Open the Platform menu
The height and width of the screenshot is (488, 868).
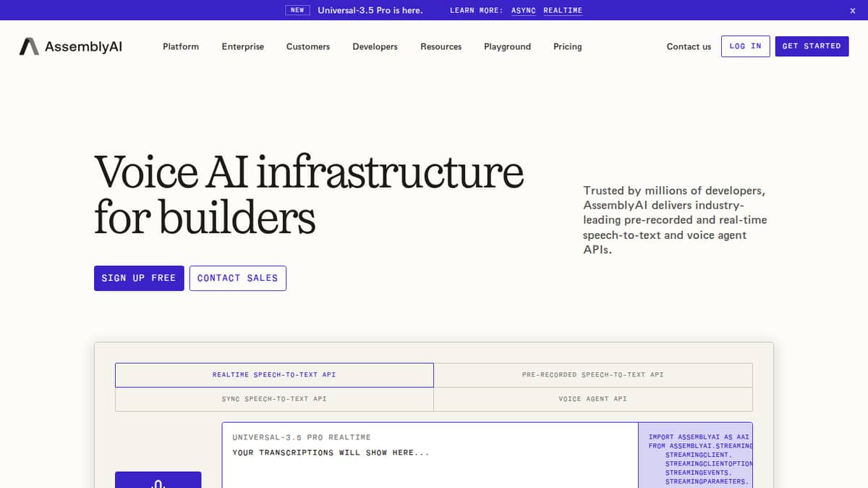coord(181,46)
